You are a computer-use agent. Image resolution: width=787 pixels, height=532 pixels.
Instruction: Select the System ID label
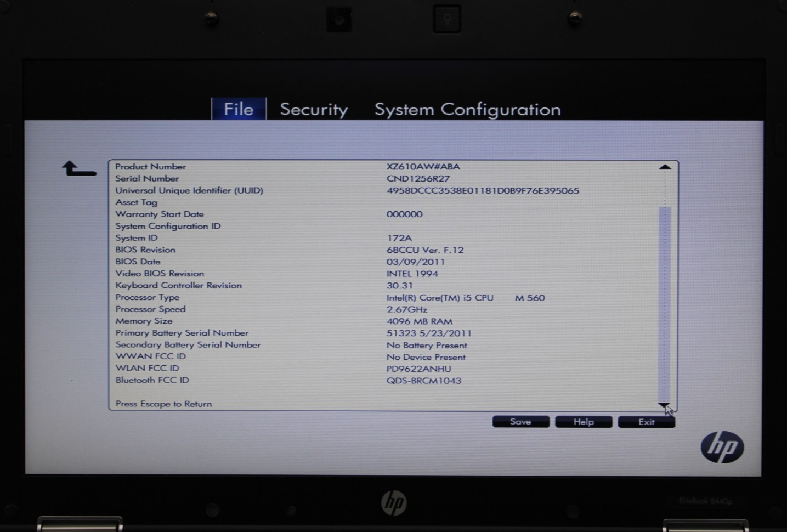click(137, 238)
